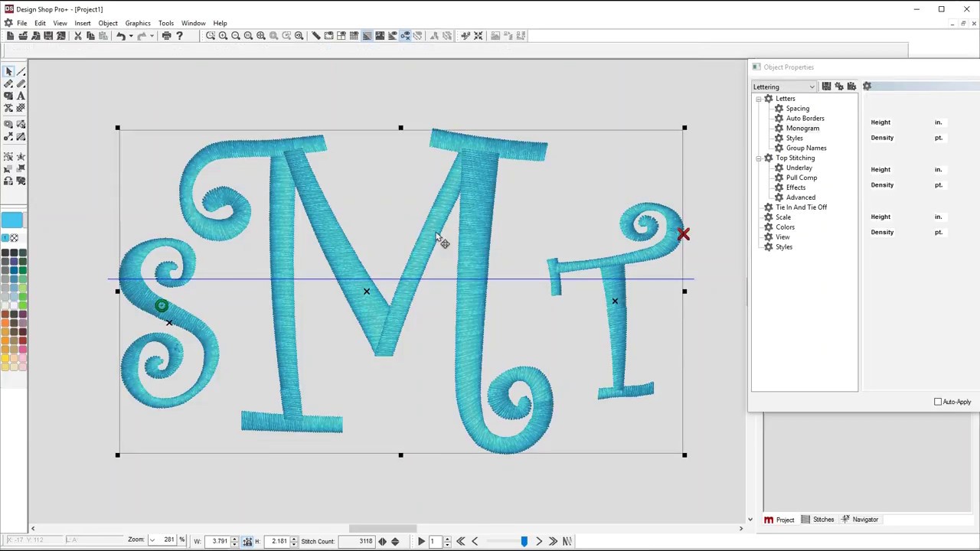
Task: Switch to the Navigator tab
Action: pyautogui.click(x=860, y=520)
